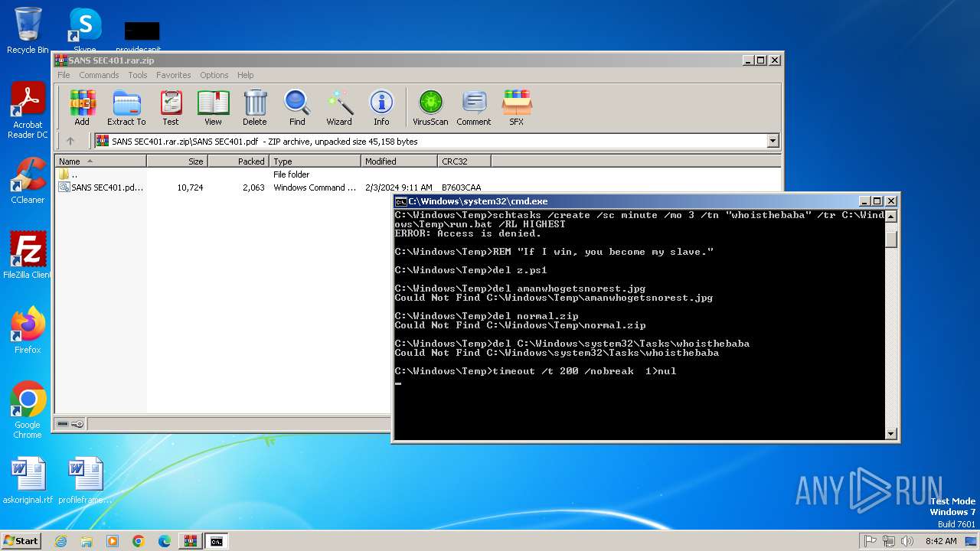Run VirusScan on the archive

click(430, 107)
